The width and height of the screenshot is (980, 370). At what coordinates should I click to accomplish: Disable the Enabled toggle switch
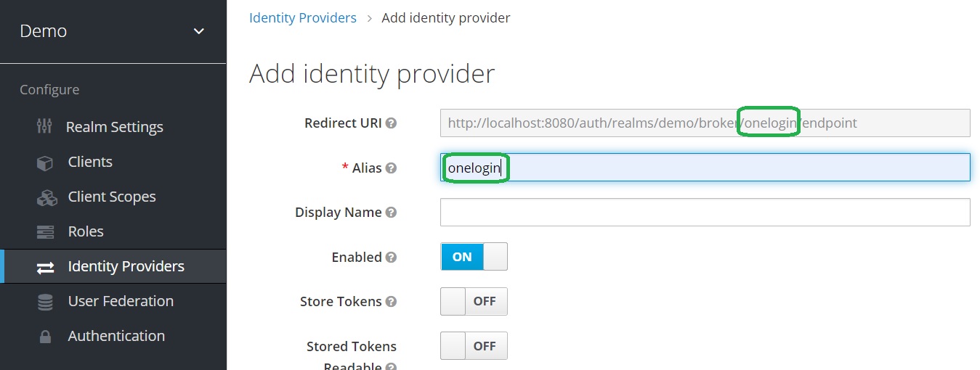click(474, 257)
